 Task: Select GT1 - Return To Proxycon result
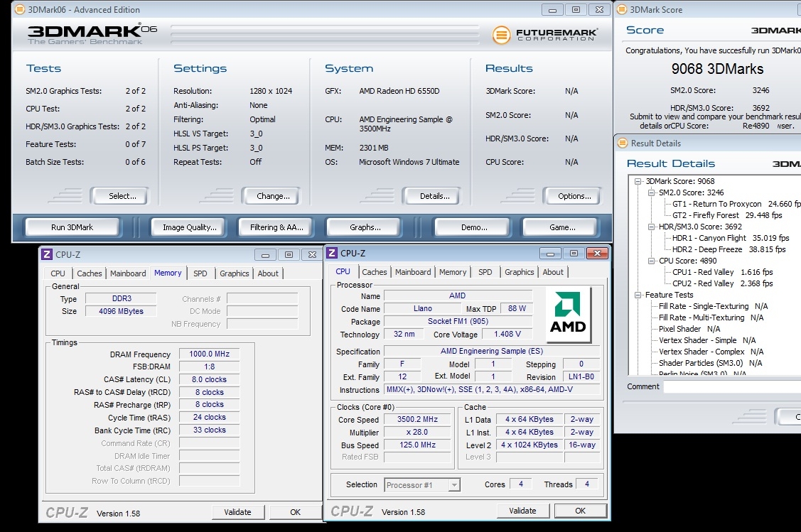tap(736, 204)
